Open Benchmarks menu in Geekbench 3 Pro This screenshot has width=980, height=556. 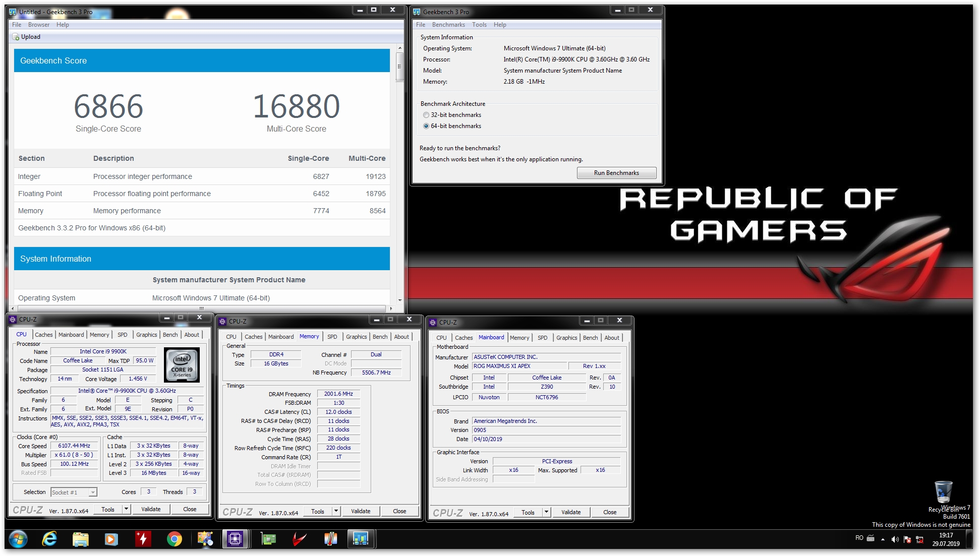[448, 25]
